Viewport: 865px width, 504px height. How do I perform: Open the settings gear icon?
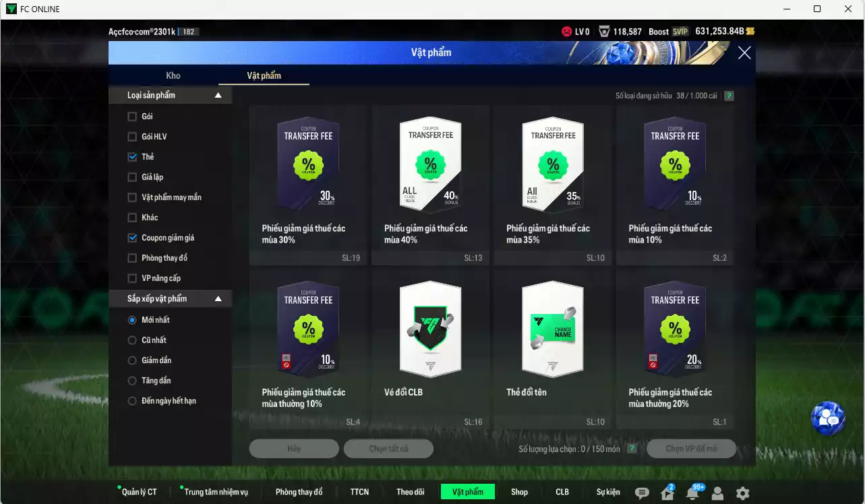coord(741,492)
